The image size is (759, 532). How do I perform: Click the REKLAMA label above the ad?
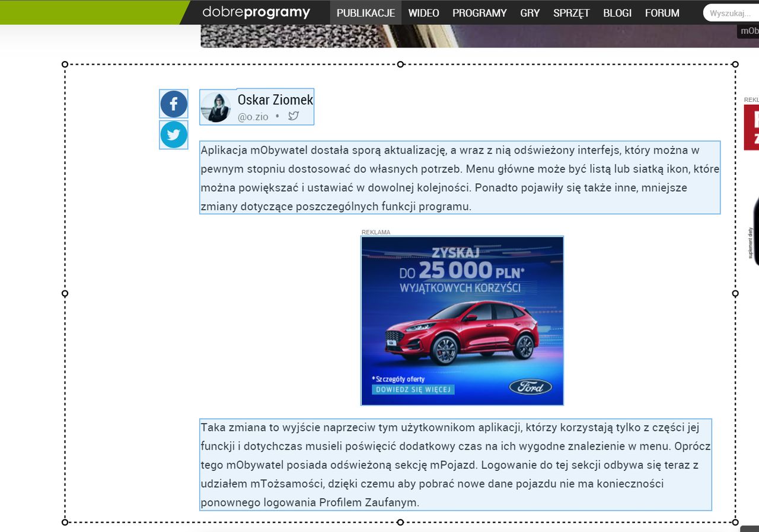click(376, 232)
